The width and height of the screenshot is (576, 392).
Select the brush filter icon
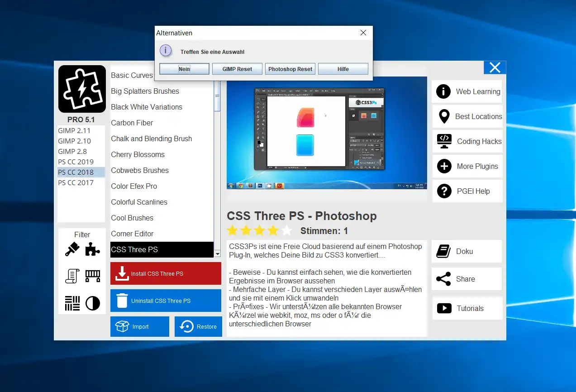(x=72, y=249)
